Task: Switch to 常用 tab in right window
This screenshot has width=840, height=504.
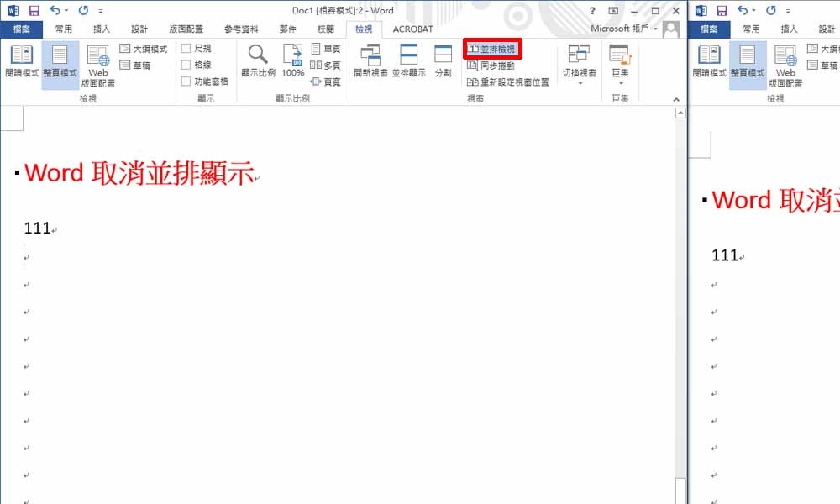Action: 750,29
